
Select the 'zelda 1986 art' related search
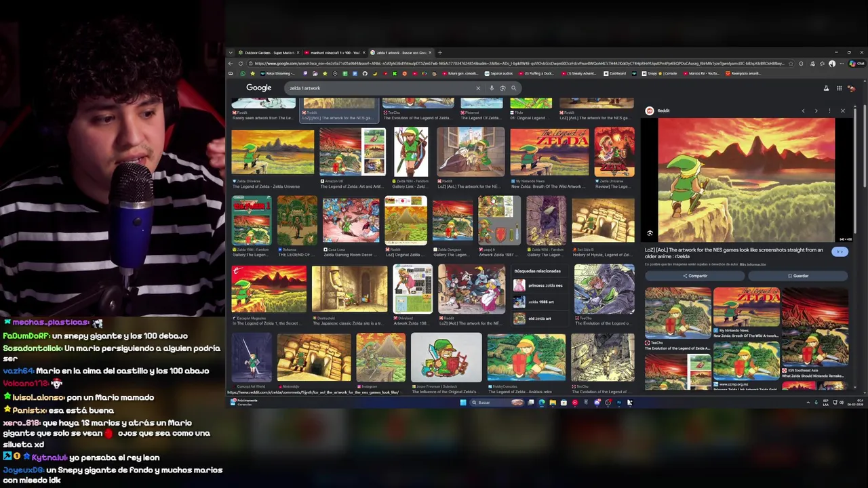[x=540, y=302]
